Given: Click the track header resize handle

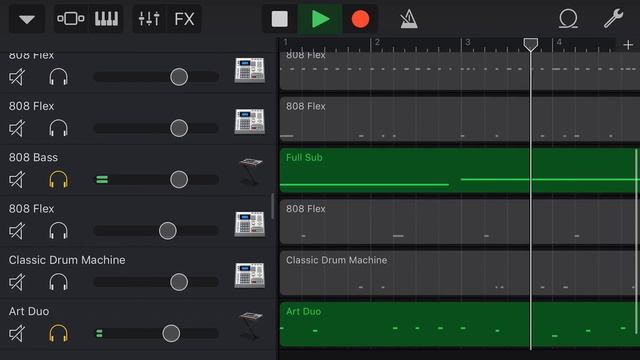Looking at the screenshot, I should point(272,205).
